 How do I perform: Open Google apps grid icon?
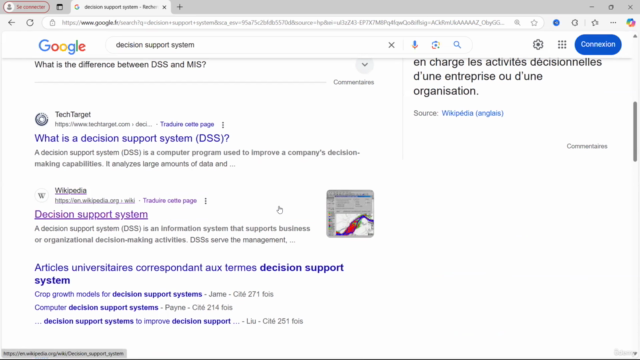tap(562, 44)
